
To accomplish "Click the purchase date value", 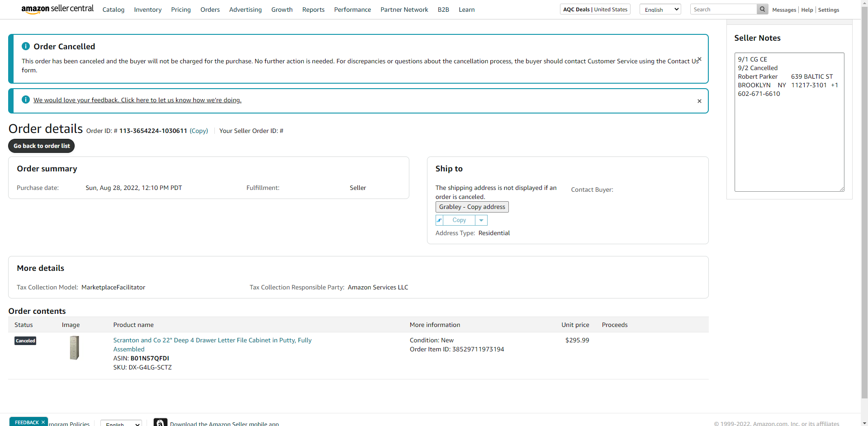I will pos(134,188).
